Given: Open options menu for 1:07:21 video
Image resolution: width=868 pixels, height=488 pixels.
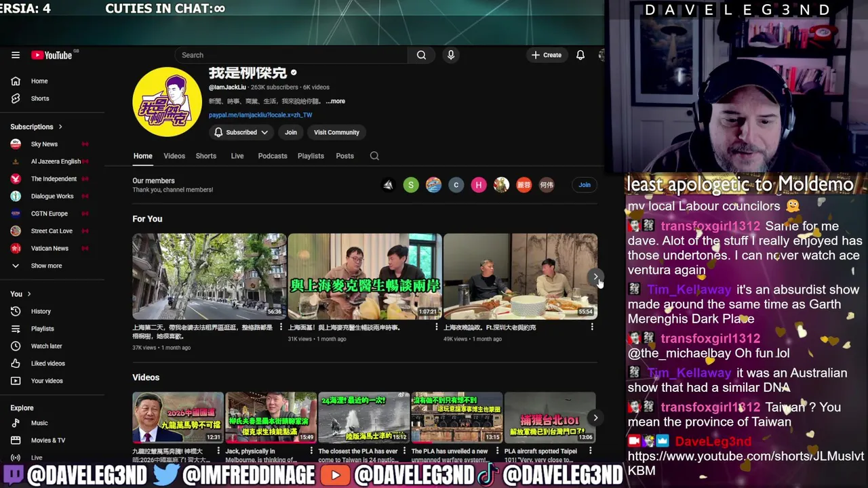Looking at the screenshot, I should pyautogui.click(x=436, y=327).
